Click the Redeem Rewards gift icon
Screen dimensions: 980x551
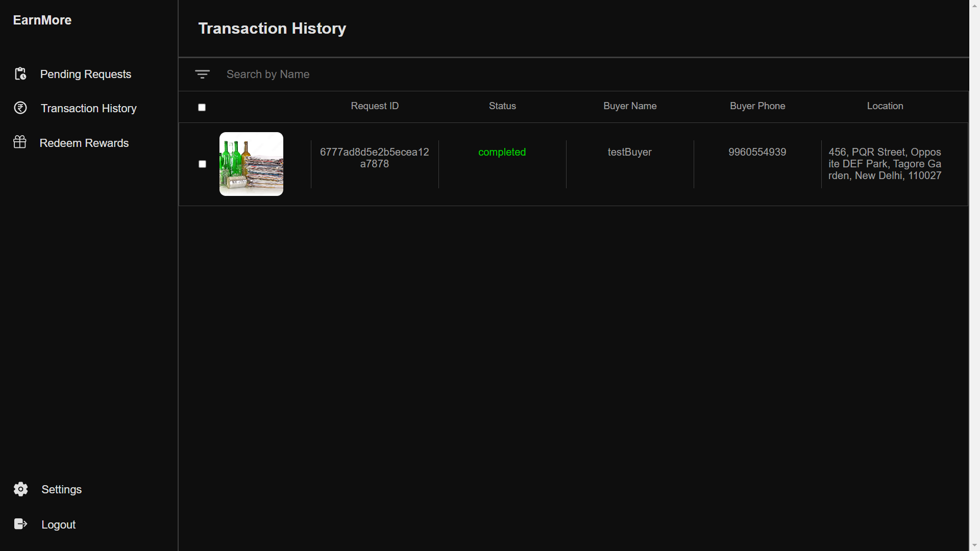click(x=20, y=142)
